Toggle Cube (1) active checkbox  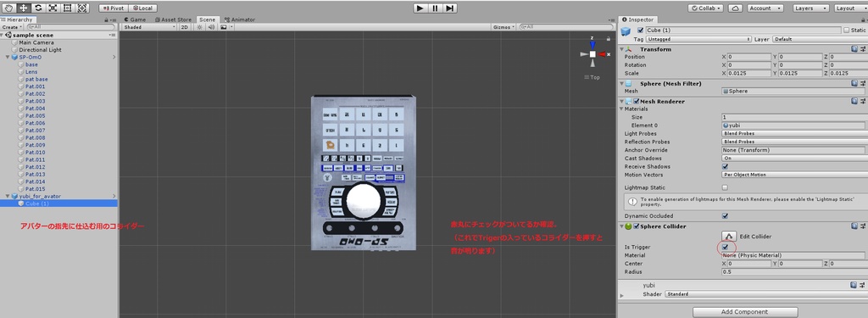click(641, 30)
